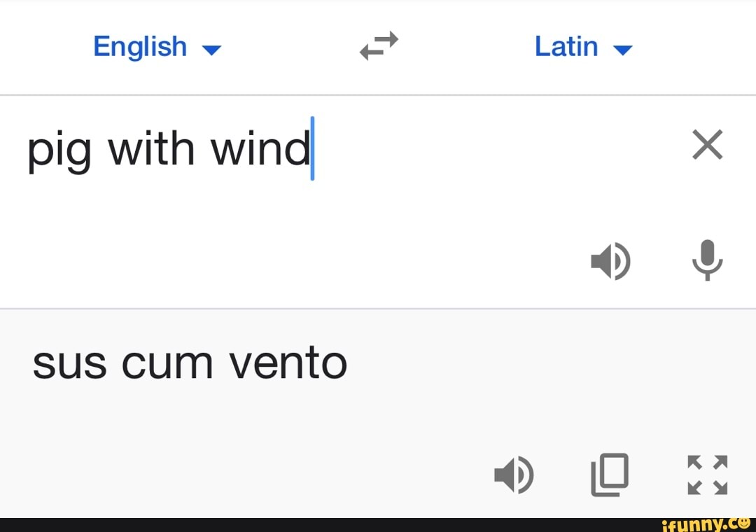Click the translated word "sus"
The height and width of the screenshot is (532, 756).
click(69, 364)
